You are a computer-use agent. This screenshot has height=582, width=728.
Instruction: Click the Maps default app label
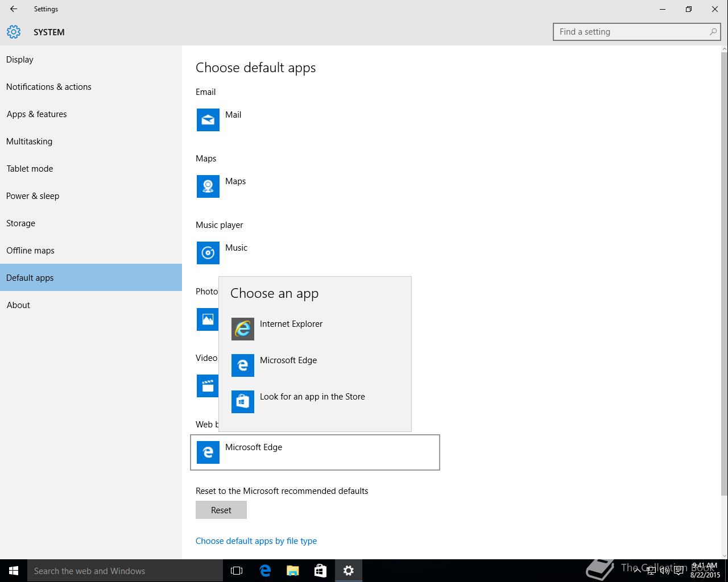235,181
